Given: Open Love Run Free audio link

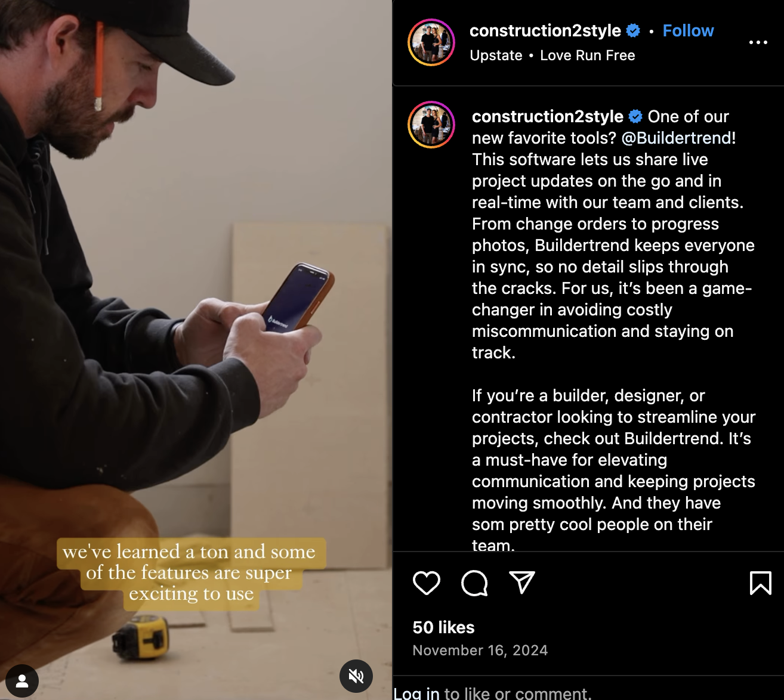Looking at the screenshot, I should point(588,55).
